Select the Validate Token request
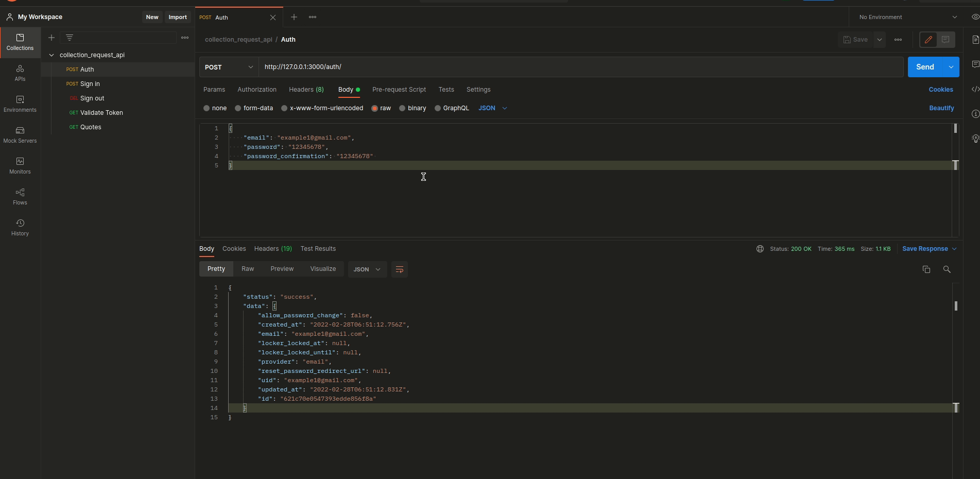The height and width of the screenshot is (479, 980). (x=101, y=112)
